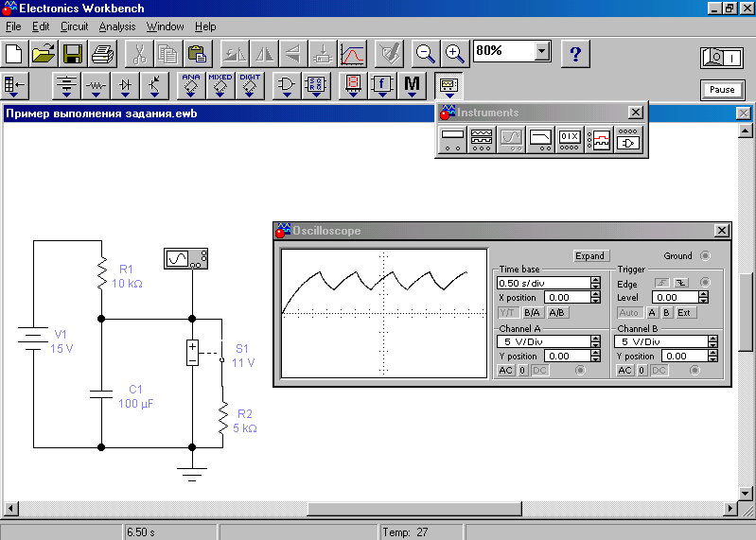Cut selection with the scissors icon
The image size is (756, 540).
point(139,54)
